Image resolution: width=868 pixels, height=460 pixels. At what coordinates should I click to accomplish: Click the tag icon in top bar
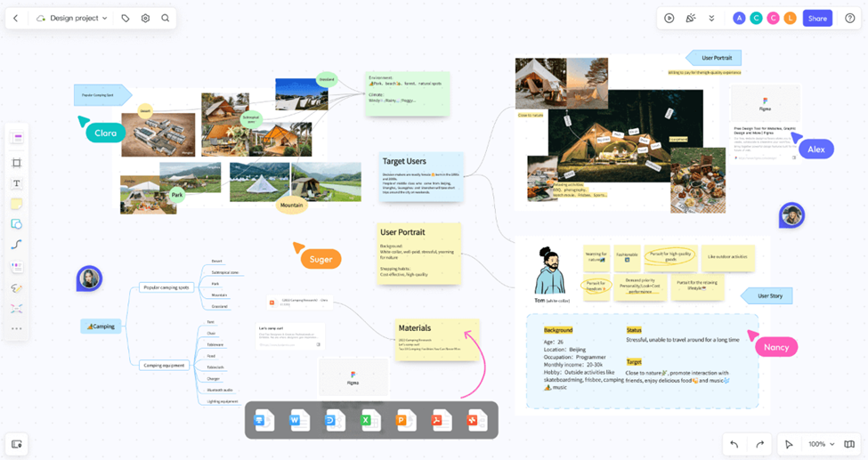pyautogui.click(x=126, y=18)
